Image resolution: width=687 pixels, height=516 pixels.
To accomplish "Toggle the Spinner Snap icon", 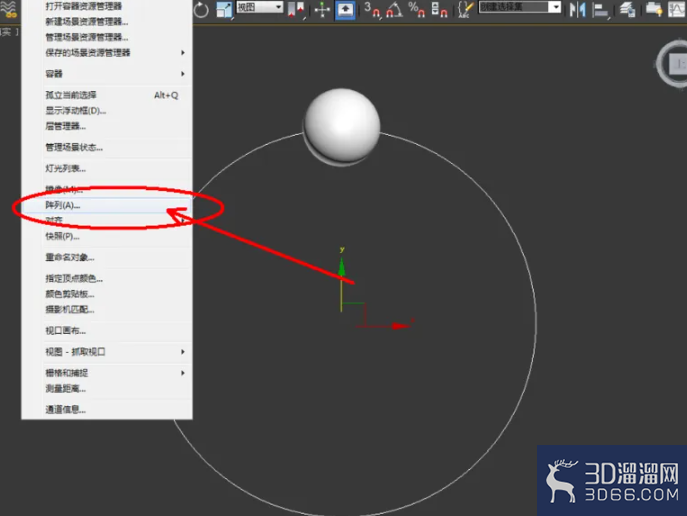I will [x=439, y=10].
